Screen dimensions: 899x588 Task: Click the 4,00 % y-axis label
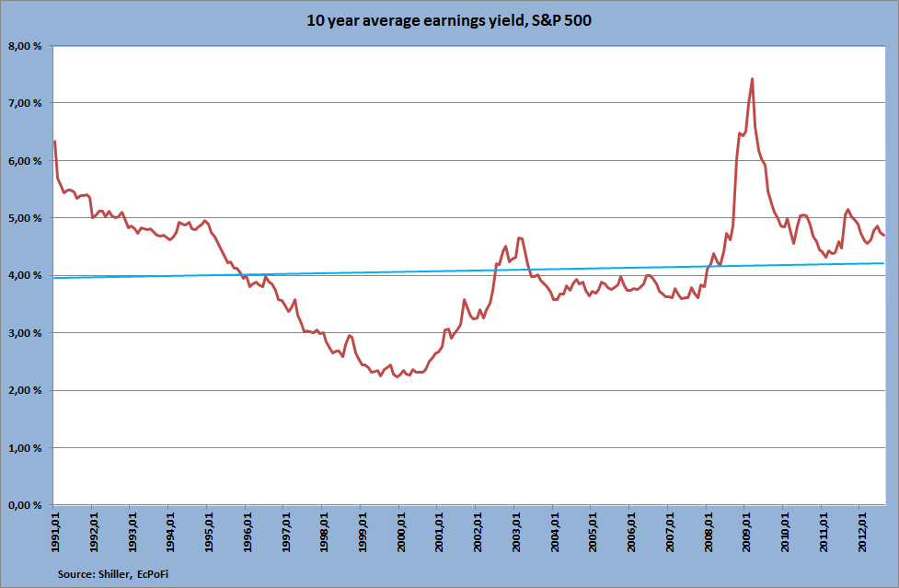[25, 276]
